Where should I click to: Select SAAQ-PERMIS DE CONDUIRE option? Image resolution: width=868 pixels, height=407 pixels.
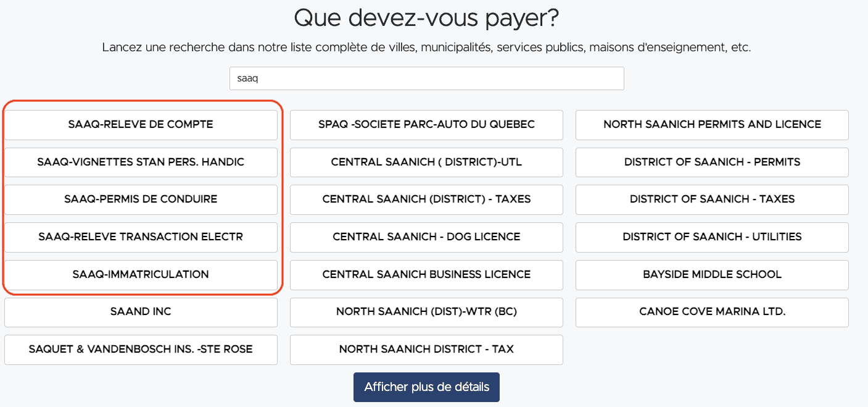click(x=141, y=199)
